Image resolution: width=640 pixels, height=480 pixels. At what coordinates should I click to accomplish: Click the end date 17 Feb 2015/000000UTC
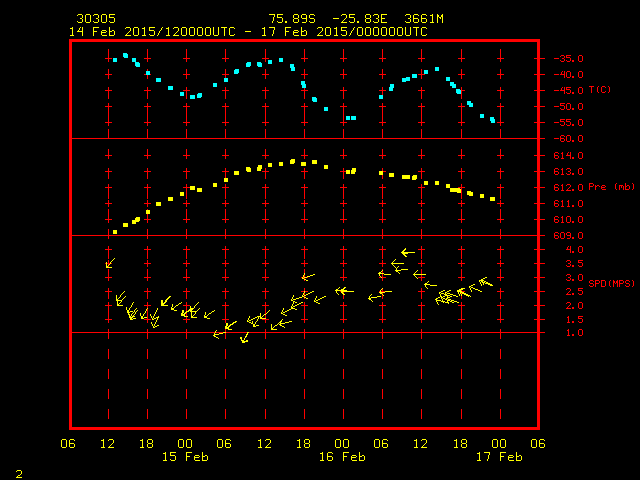(344, 32)
